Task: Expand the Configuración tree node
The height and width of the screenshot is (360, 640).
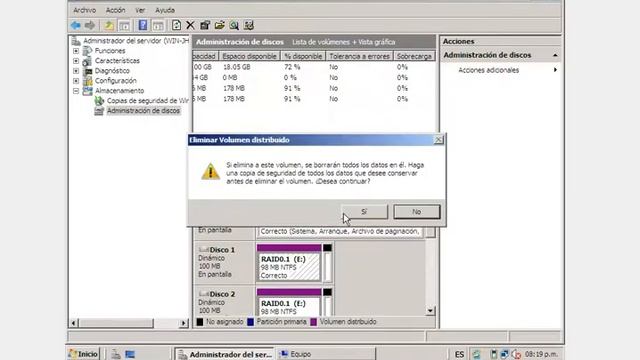Action: coord(76,81)
